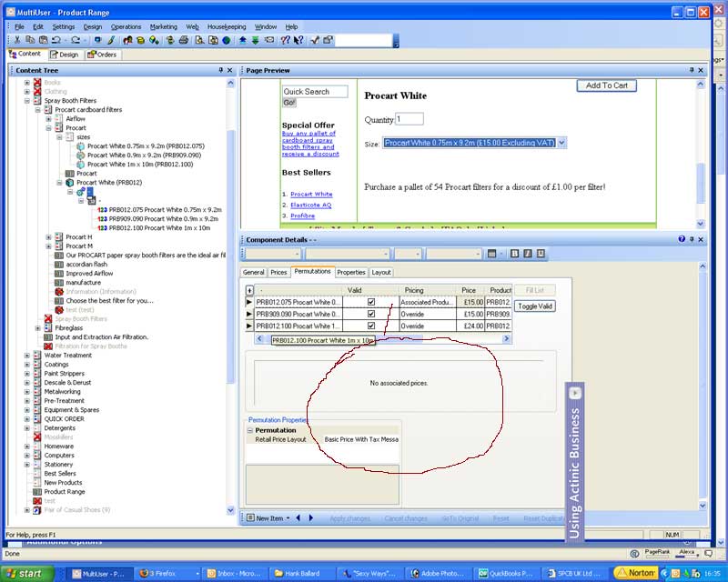Screen dimensions: 728x582
Task: Click the globe icon in the toolbar
Action: click(x=227, y=40)
